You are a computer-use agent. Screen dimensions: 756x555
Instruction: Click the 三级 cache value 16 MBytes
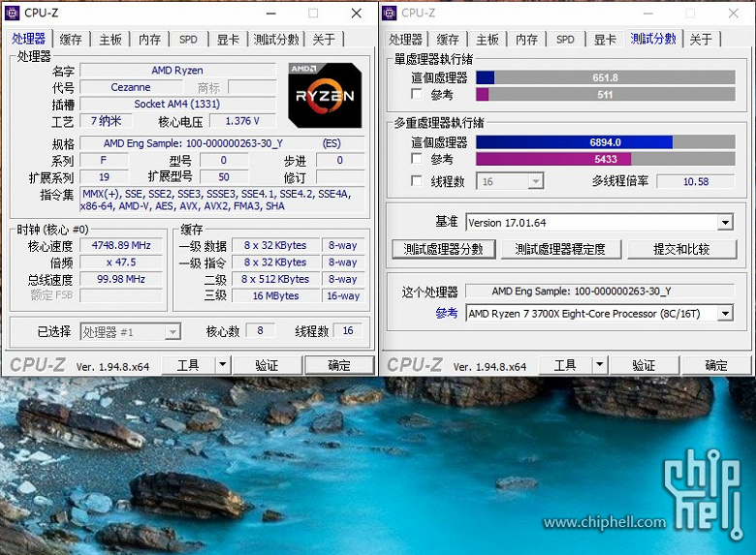(276, 295)
